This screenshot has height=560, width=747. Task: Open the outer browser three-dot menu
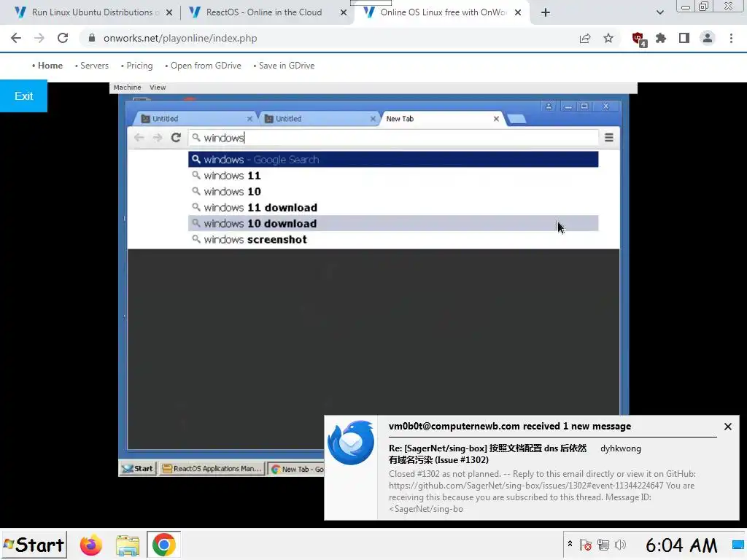point(731,38)
